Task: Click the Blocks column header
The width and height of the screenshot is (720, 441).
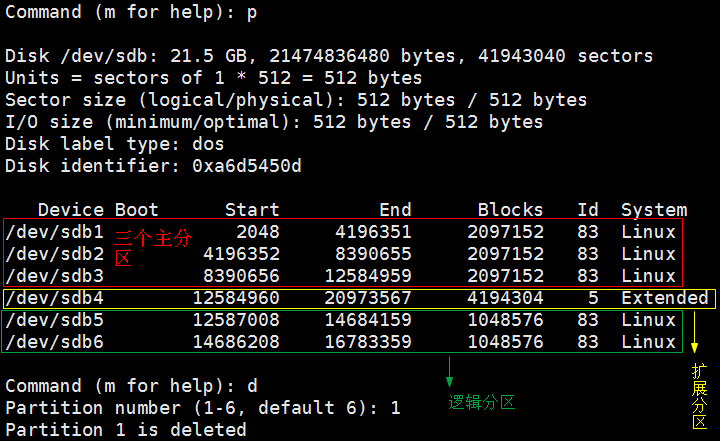Action: pos(511,210)
